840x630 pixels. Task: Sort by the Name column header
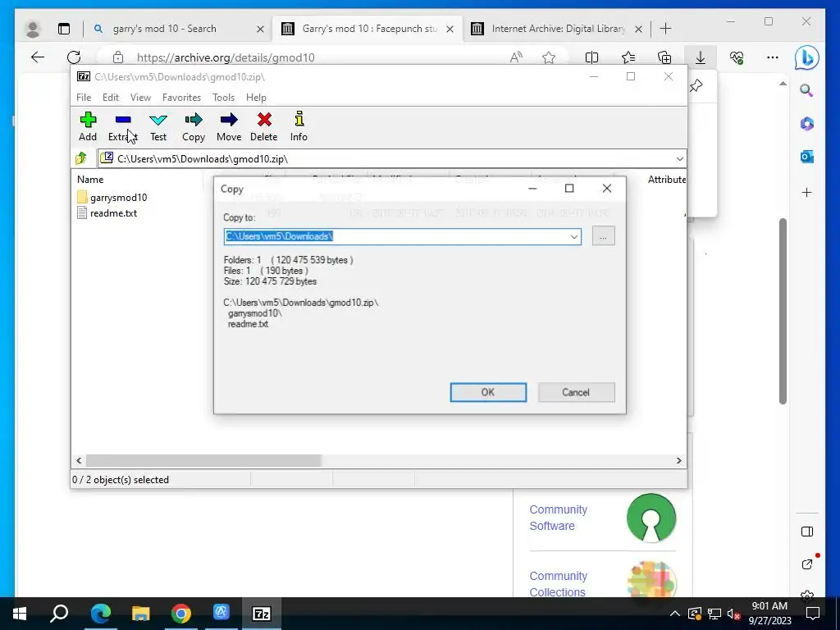tap(90, 180)
